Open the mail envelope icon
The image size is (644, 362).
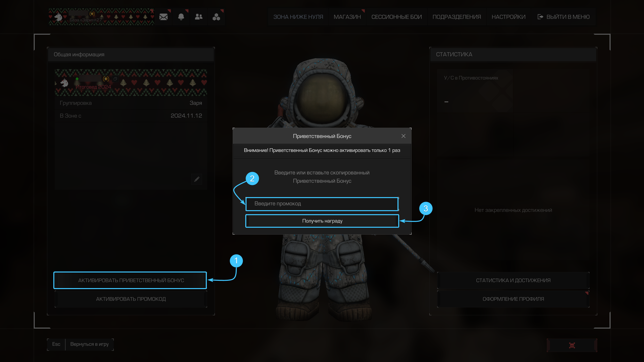coord(164,17)
